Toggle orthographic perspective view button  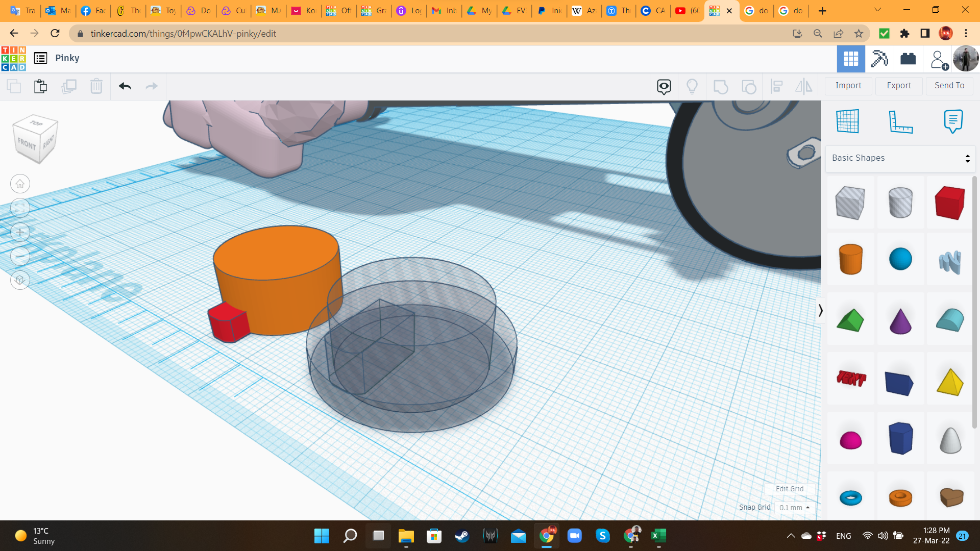20,280
